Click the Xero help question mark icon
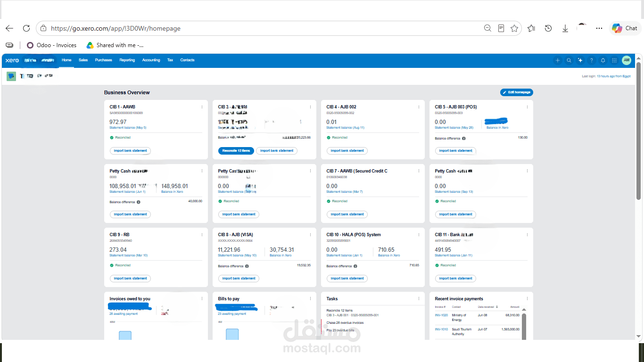The height and width of the screenshot is (362, 644). (592, 60)
